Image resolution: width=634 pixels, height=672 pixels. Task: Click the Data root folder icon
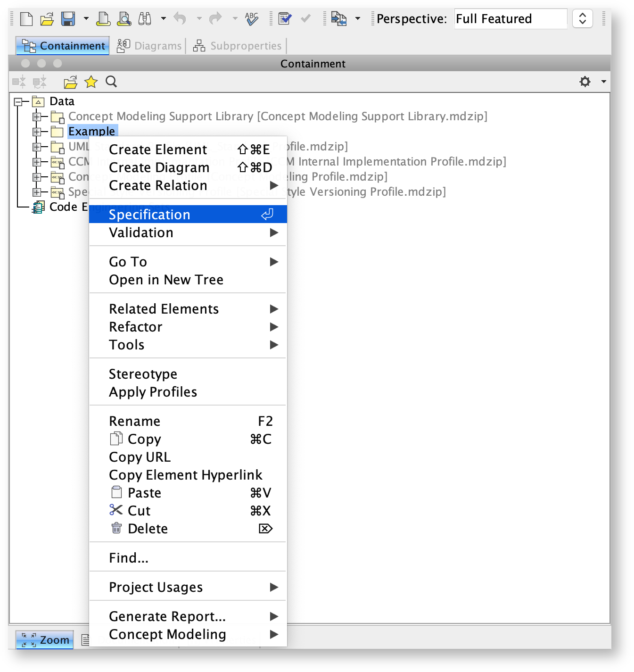point(38,101)
